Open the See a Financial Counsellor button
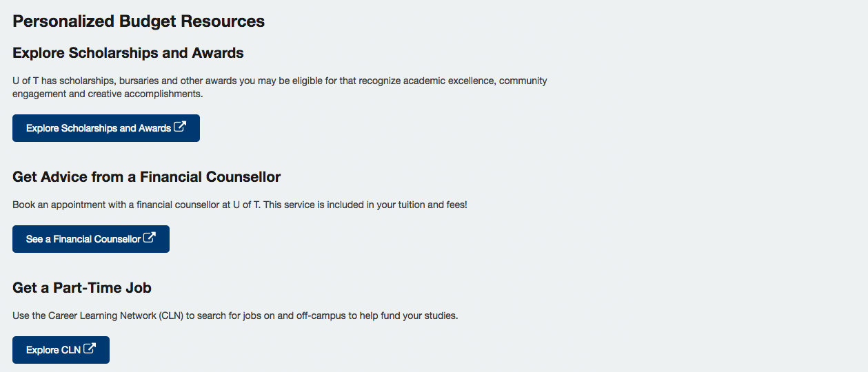Viewport: 868px width, 372px height. tap(91, 239)
